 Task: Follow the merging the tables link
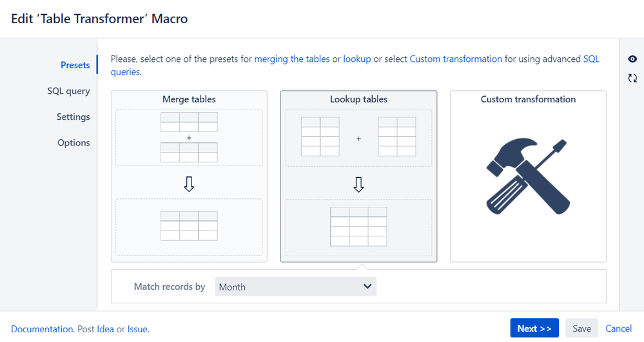[291, 59]
